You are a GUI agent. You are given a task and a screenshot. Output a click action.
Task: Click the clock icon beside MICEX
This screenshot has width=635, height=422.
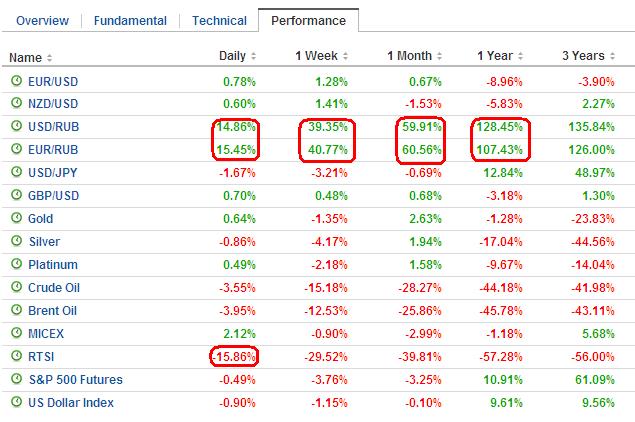pos(16,334)
